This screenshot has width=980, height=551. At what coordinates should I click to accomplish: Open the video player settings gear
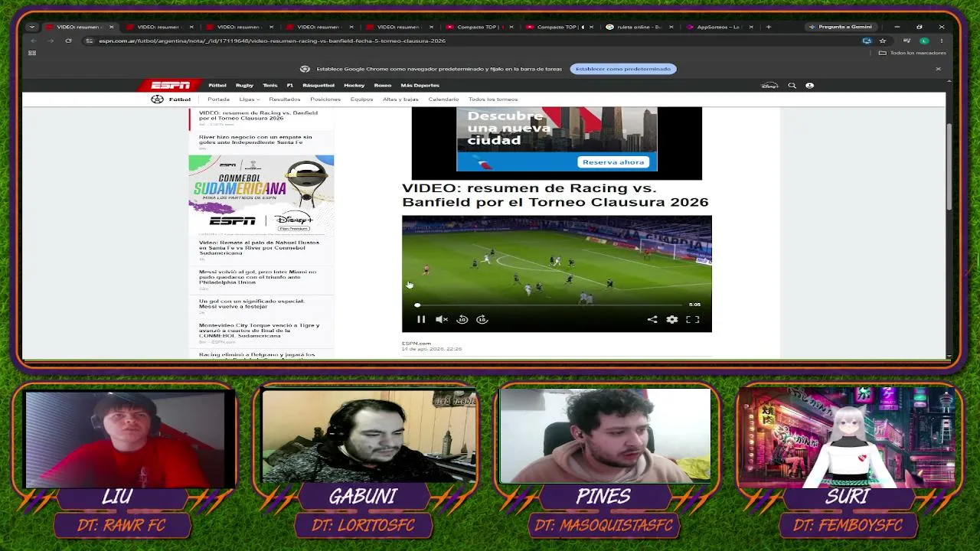[672, 319]
